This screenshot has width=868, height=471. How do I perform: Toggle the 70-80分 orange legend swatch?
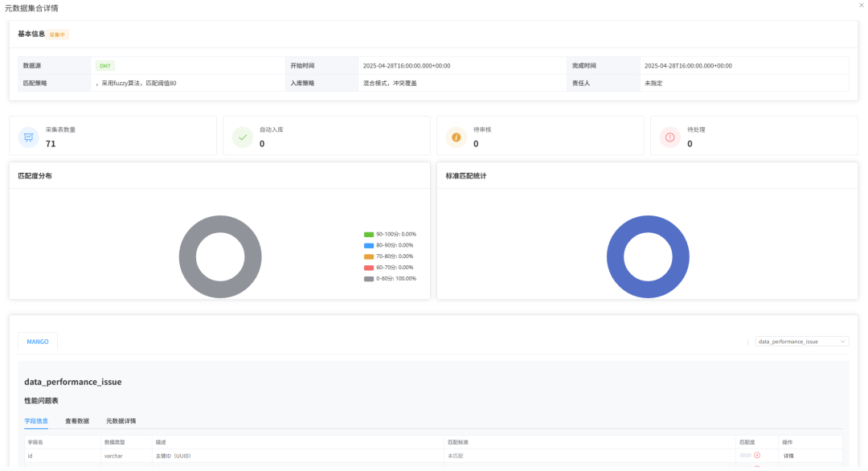[x=369, y=257]
